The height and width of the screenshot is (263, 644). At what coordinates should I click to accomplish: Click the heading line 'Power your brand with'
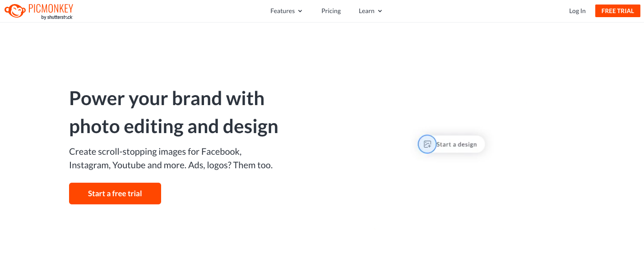(167, 98)
